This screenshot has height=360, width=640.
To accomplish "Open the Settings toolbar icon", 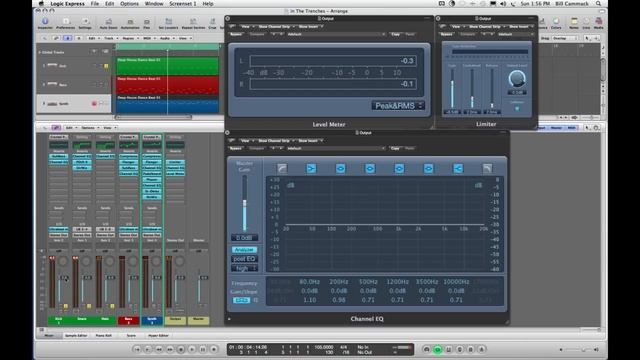I will 85,23.
